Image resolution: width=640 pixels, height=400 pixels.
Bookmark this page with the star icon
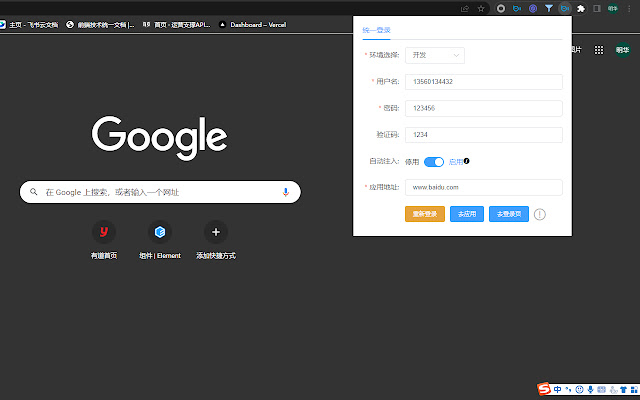coord(481,9)
